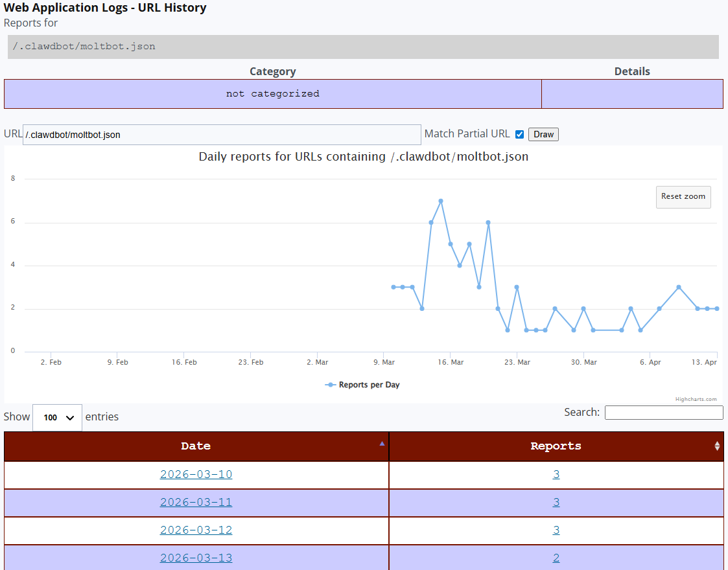Click report count 3 for 2026-03-10
Screen dimensions: 728x570
click(x=556, y=475)
